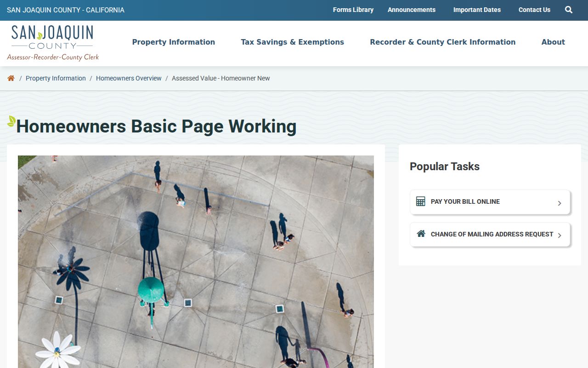
Task: Click Homeowners Overview breadcrumb link
Action: click(x=129, y=78)
